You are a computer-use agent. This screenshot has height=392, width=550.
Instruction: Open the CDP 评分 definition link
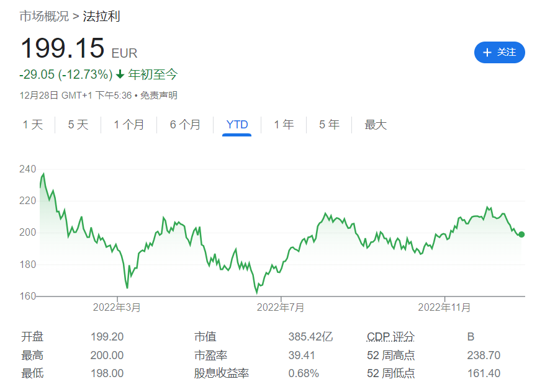coord(390,337)
